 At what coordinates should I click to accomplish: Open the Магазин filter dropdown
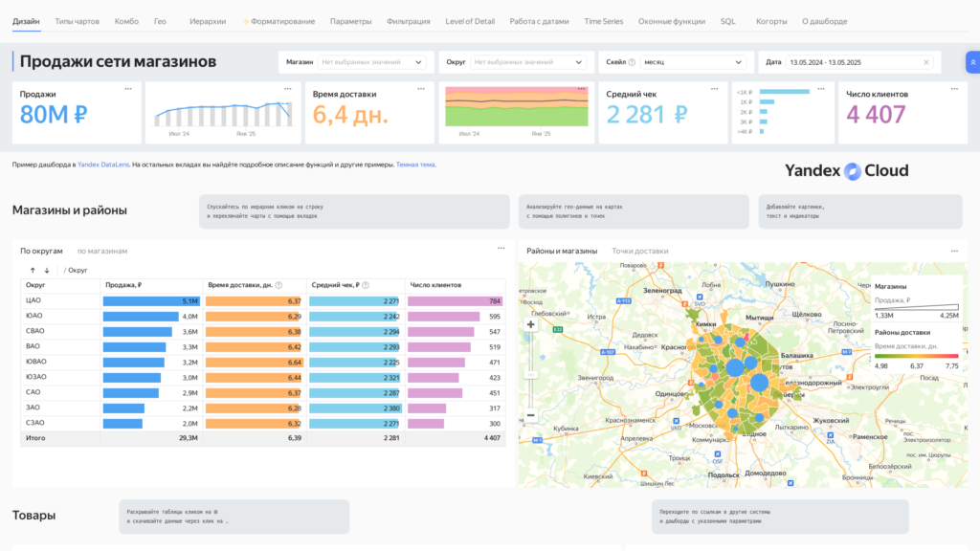pos(371,62)
